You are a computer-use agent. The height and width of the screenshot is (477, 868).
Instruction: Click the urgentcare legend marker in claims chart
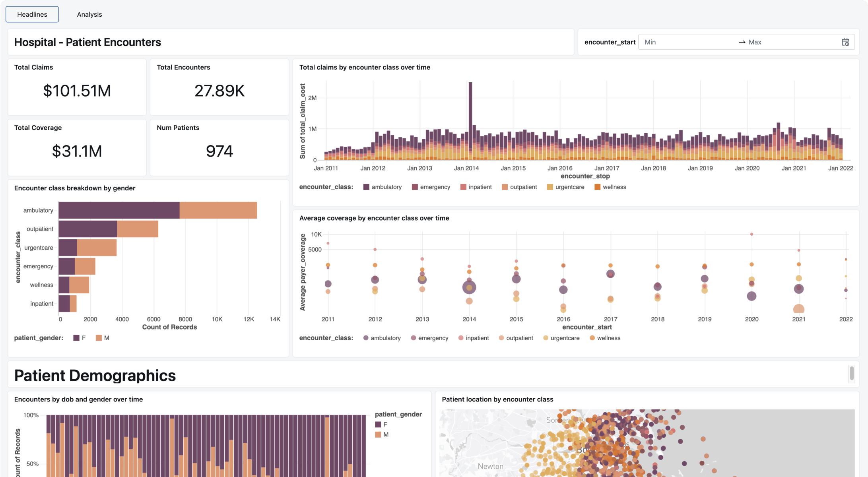(550, 187)
